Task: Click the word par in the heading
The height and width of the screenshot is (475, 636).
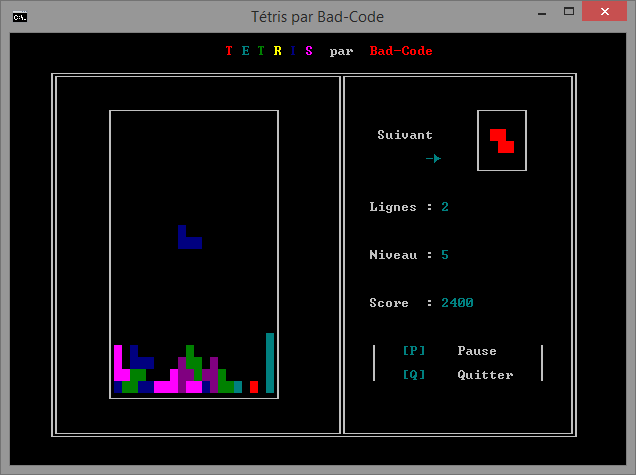Action: 341,52
